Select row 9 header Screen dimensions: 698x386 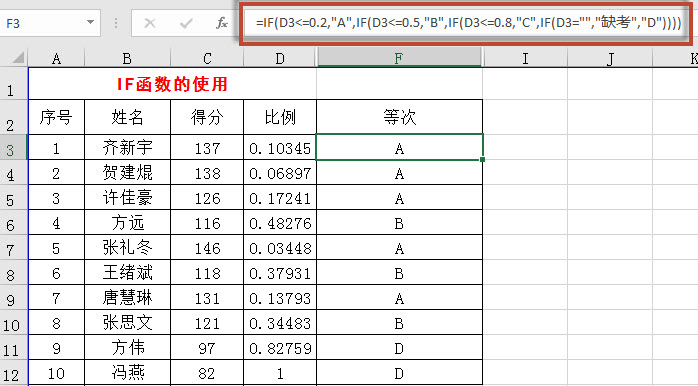point(14,297)
